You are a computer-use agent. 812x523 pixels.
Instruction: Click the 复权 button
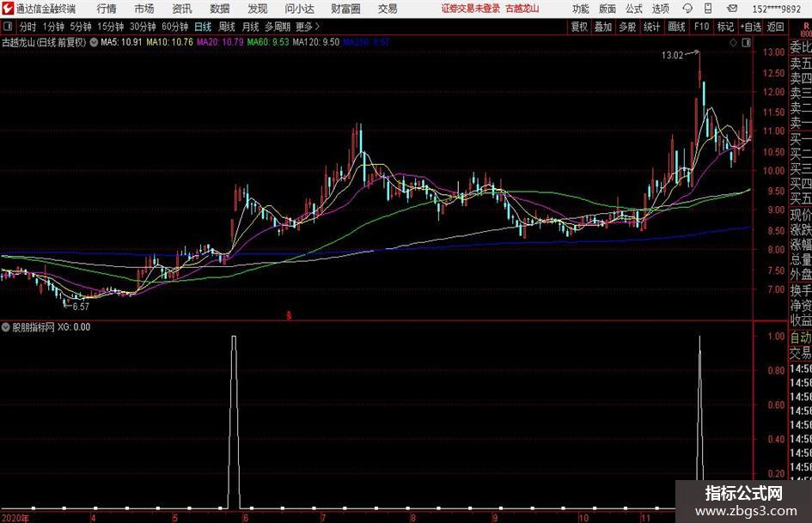(x=579, y=27)
